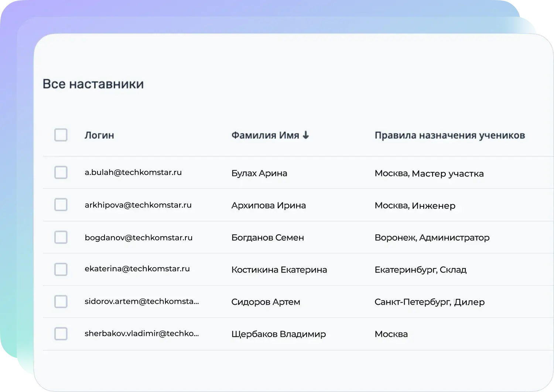Click truncated login sherbakov.vladimir@techko...

coord(142,333)
